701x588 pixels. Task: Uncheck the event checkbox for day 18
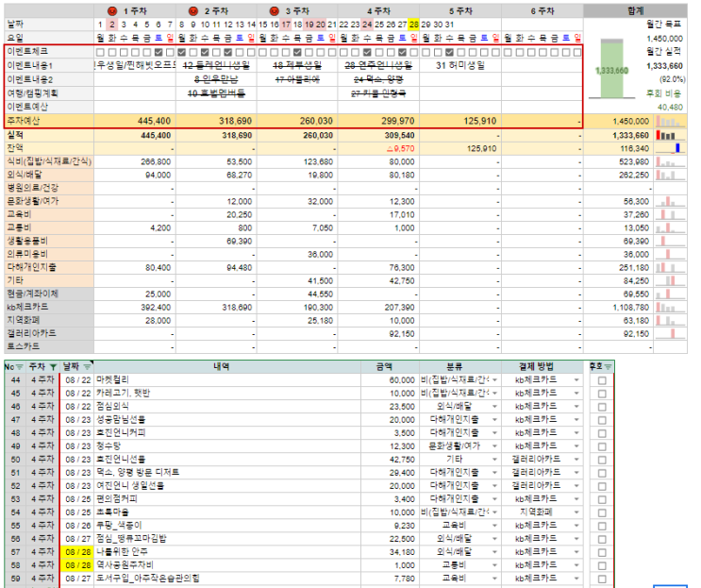click(297, 52)
